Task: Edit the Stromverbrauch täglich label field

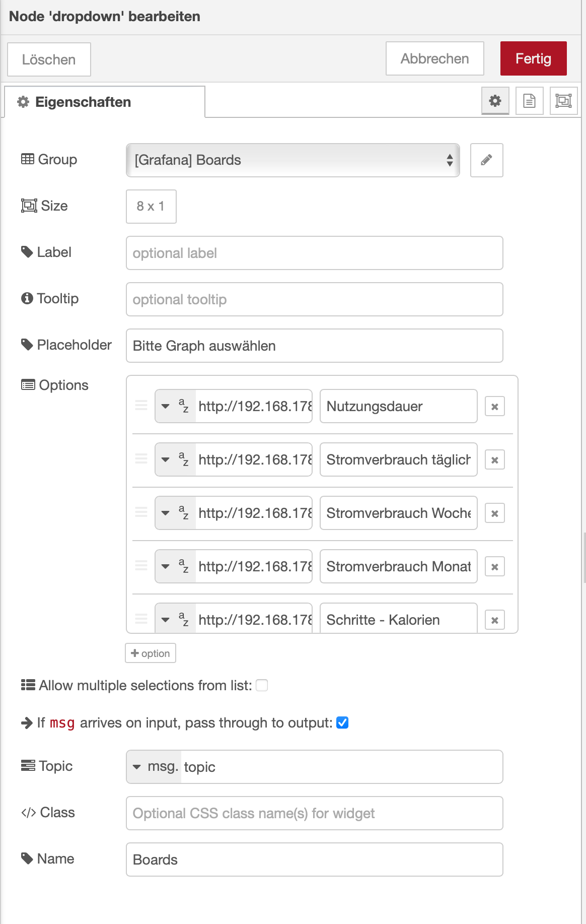Action: pyautogui.click(x=399, y=459)
